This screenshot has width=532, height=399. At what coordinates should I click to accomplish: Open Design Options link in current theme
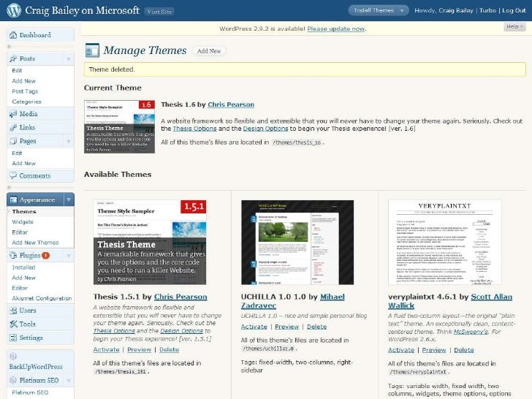coord(265,129)
